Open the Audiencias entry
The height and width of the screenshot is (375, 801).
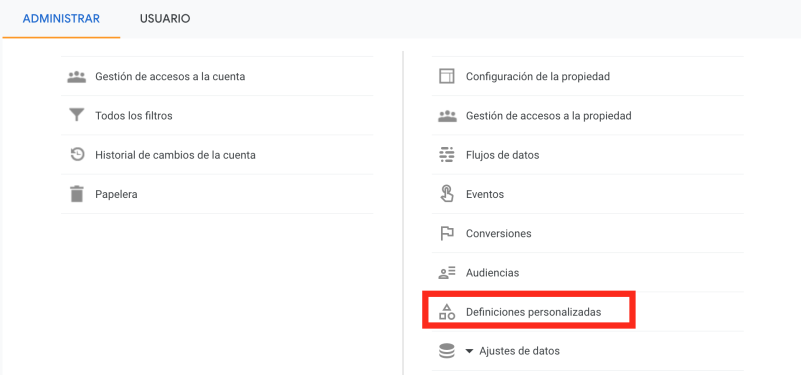(492, 273)
